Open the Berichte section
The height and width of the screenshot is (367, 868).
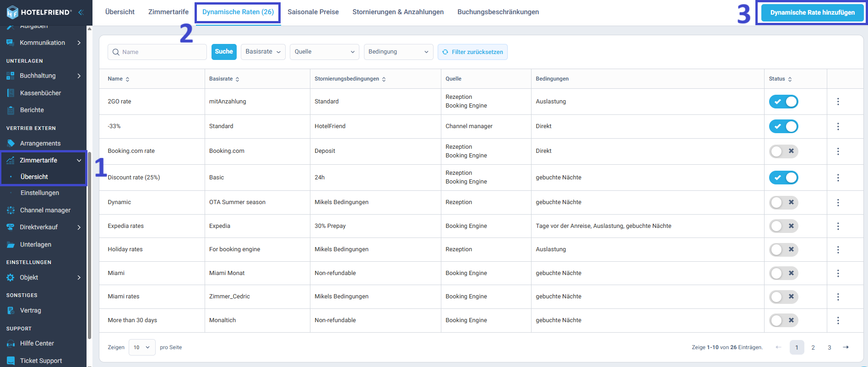pyautogui.click(x=32, y=110)
